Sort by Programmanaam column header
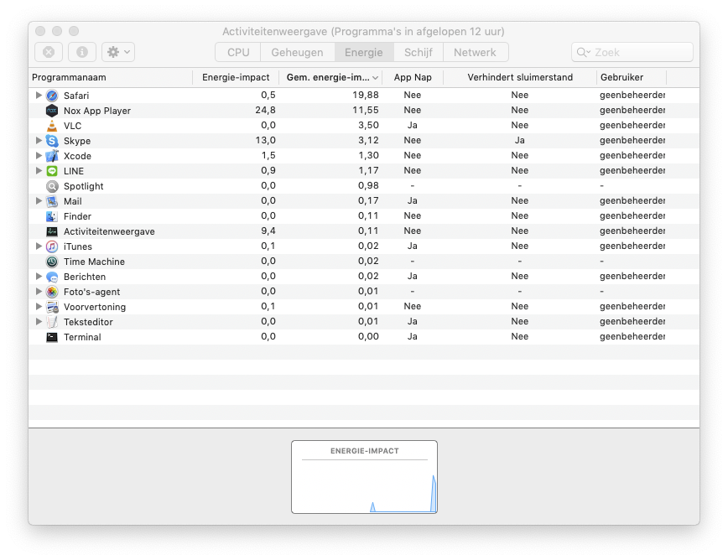Screen dimensions: 728x560 (x=111, y=77)
